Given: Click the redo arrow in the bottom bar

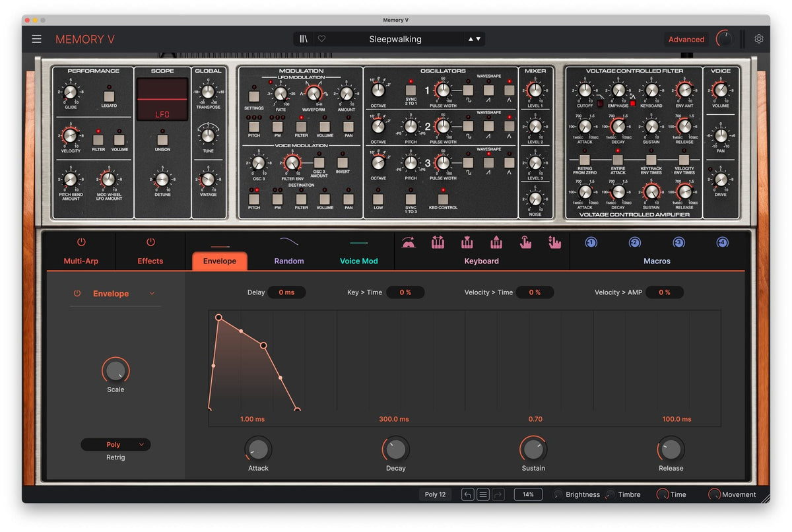Looking at the screenshot, I should tap(498, 494).
